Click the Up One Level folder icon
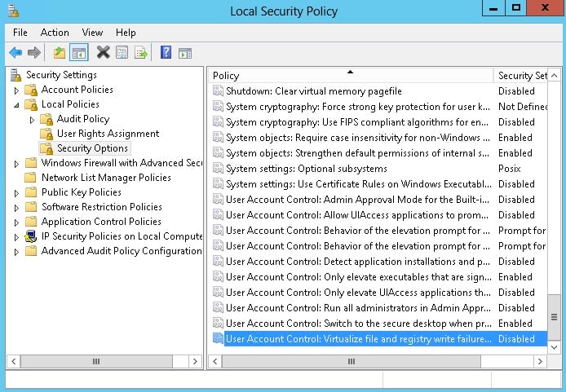Viewport: 566px width, 392px height. pos(59,53)
